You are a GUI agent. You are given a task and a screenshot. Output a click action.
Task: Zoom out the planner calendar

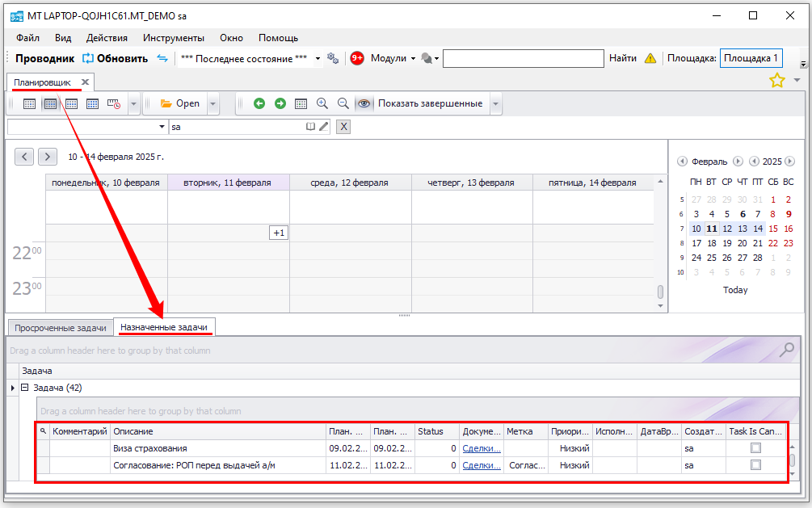pos(343,103)
